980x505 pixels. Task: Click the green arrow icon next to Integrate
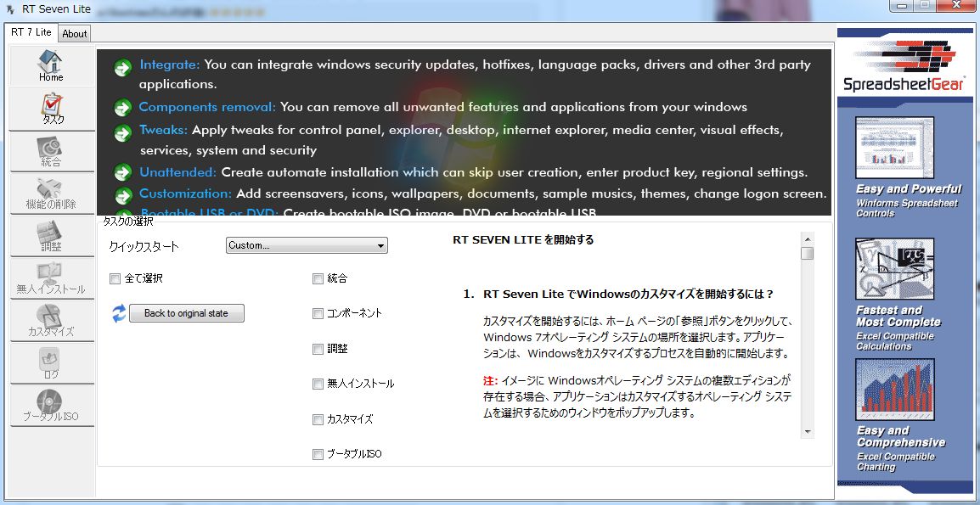123,68
